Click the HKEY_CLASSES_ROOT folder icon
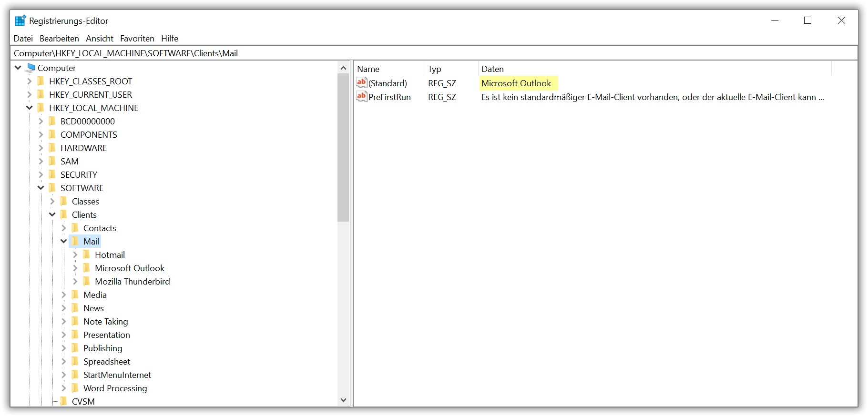The image size is (868, 417). (x=41, y=81)
